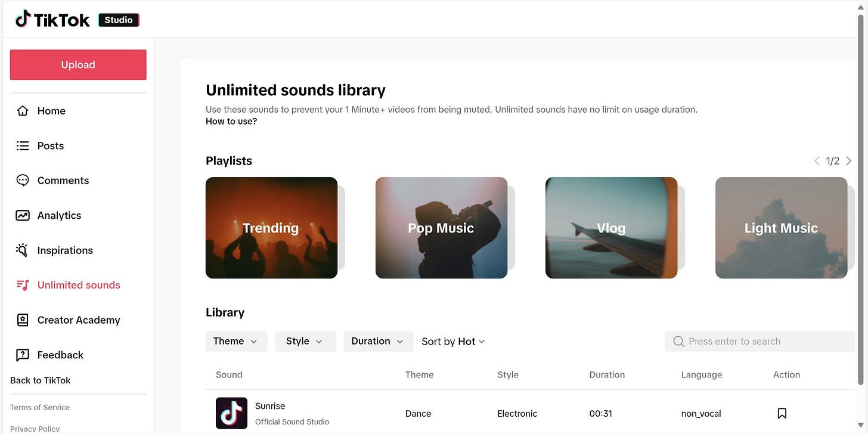Go to previous playlists page
868x434 pixels.
pyautogui.click(x=817, y=161)
